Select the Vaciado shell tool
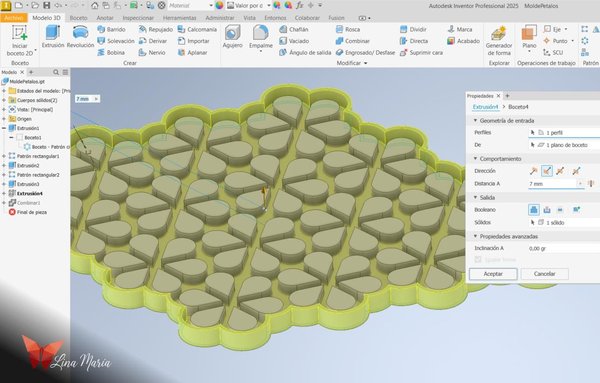The image size is (600, 383). click(x=294, y=41)
